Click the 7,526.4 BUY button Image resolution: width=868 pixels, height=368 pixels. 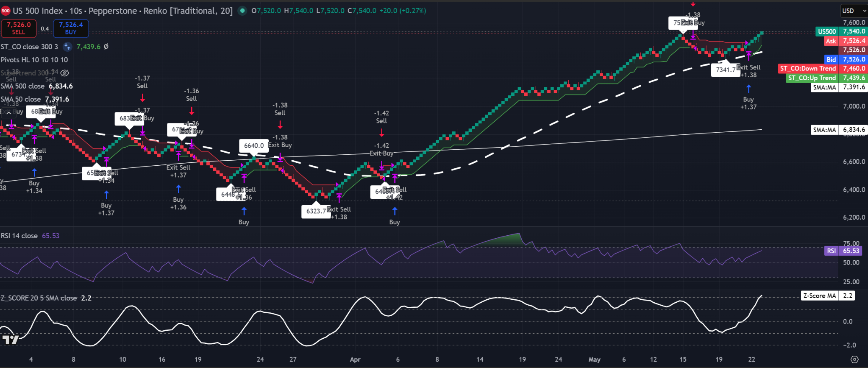pyautogui.click(x=71, y=28)
